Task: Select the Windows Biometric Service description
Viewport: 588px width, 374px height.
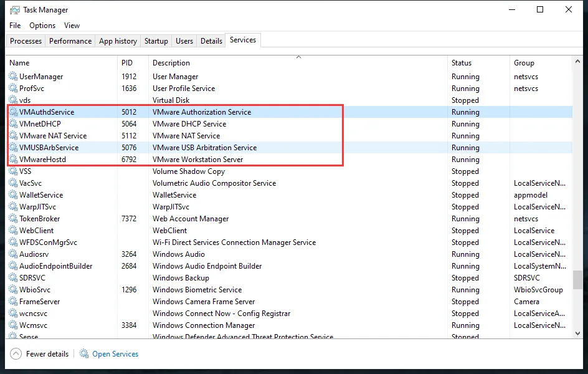Action: [x=197, y=290]
